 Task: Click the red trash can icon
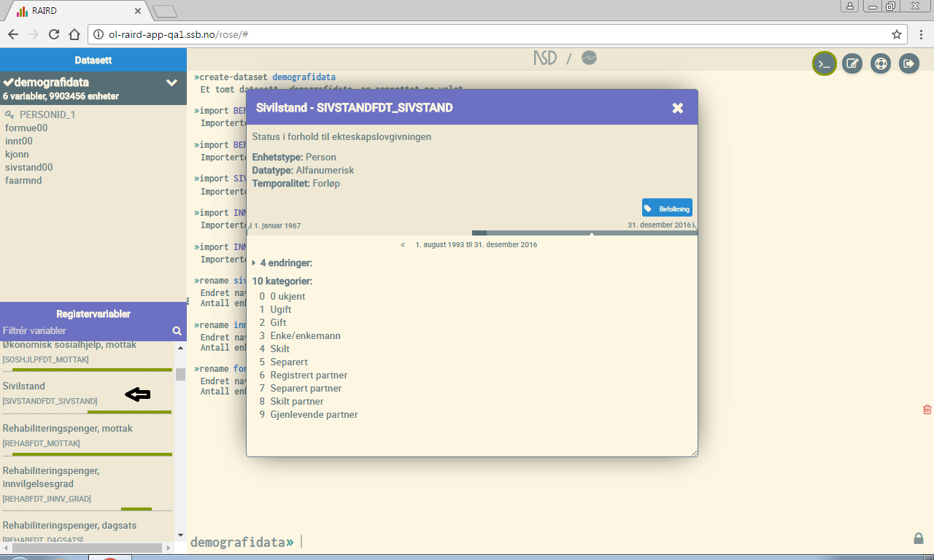coord(927,410)
